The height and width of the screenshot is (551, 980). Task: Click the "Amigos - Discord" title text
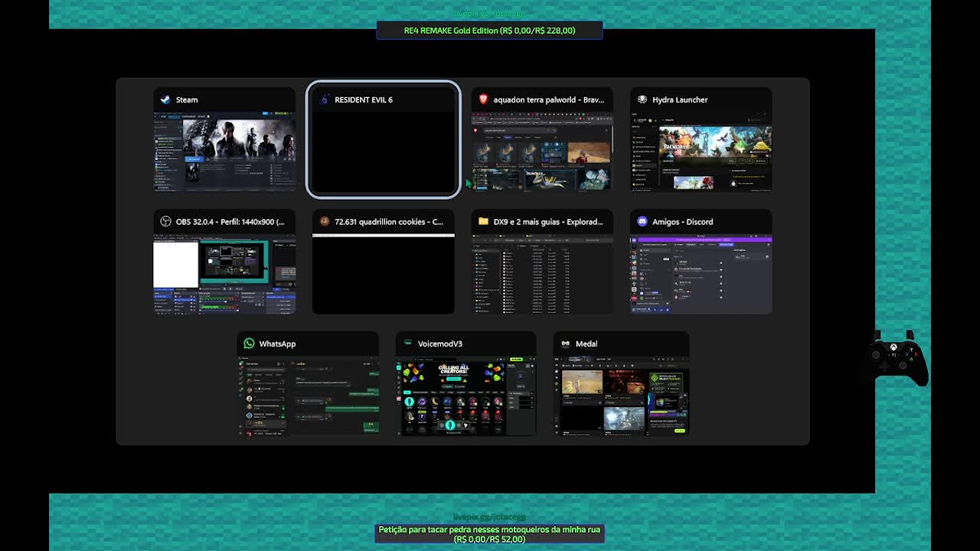[x=683, y=222]
